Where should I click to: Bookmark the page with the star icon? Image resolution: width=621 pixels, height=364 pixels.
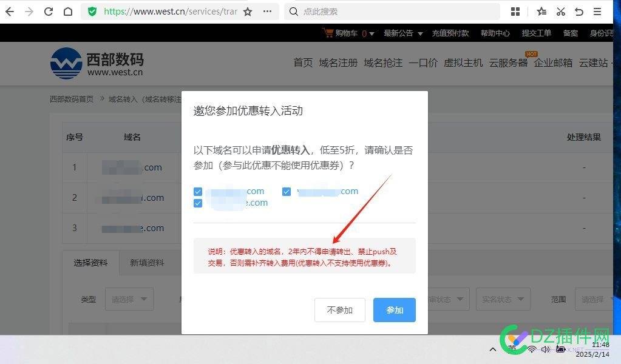coord(248,12)
